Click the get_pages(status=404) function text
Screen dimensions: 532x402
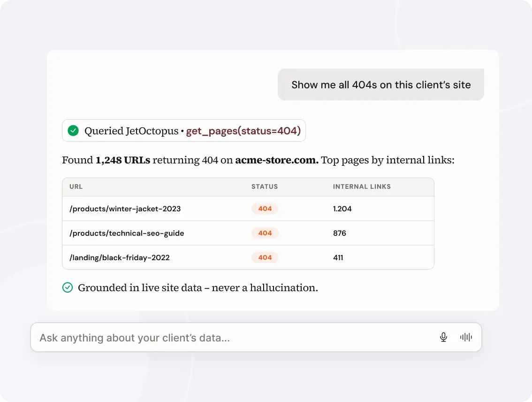point(243,131)
